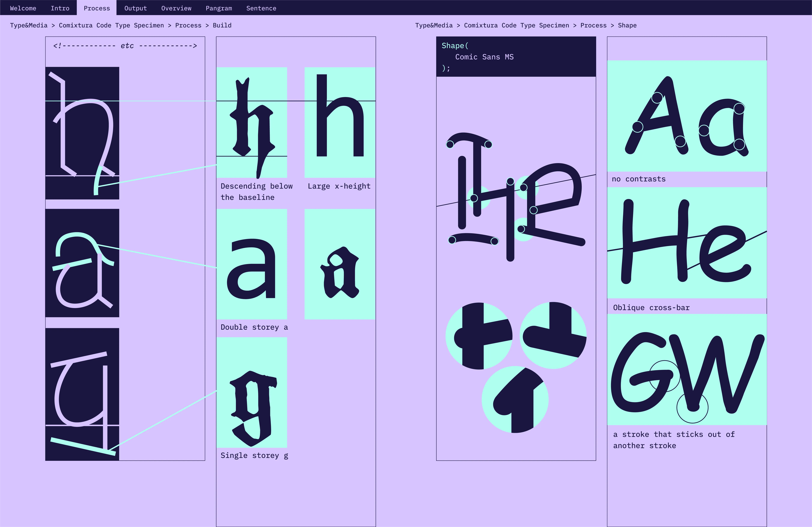
Task: Go to the Output tab
Action: 135,8
